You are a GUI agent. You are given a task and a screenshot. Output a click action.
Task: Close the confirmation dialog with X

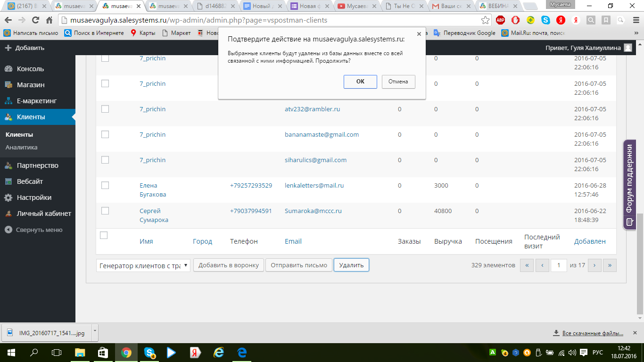(419, 34)
